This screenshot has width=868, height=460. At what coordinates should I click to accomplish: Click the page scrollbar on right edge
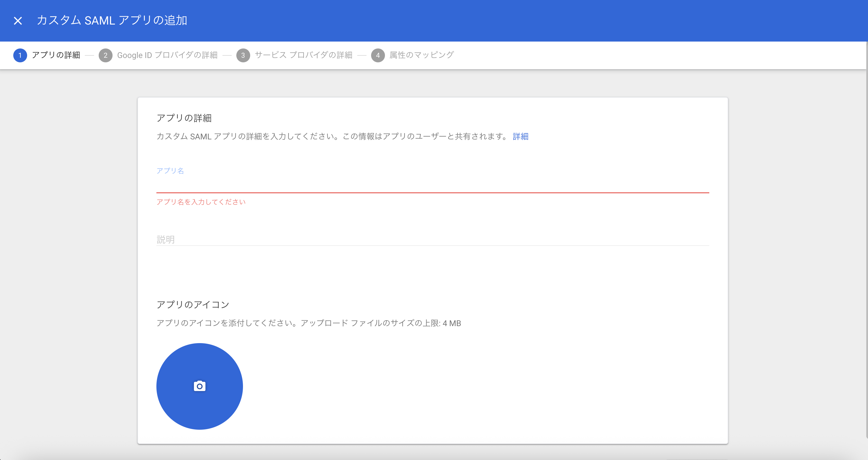[866, 236]
